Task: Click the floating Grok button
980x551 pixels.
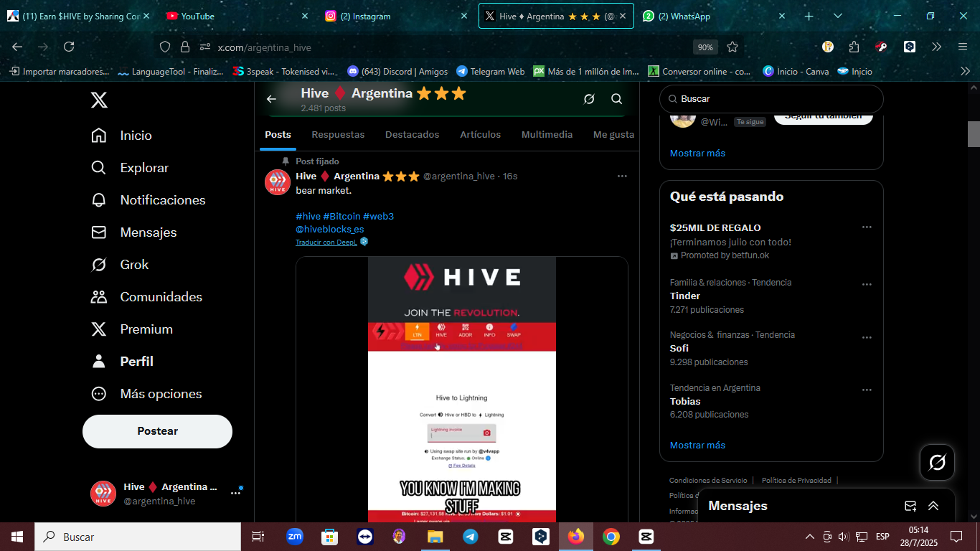Action: (937, 462)
